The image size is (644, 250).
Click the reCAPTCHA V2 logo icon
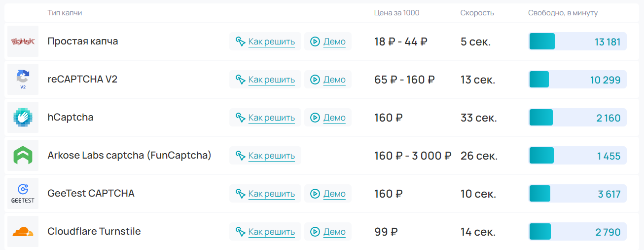point(23,79)
